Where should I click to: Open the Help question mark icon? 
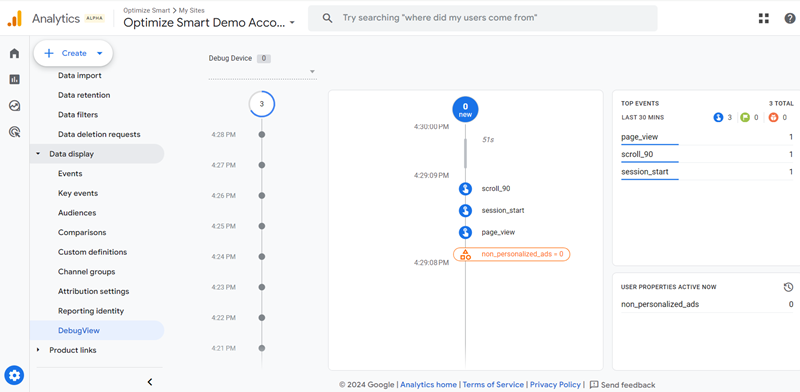pyautogui.click(x=789, y=18)
